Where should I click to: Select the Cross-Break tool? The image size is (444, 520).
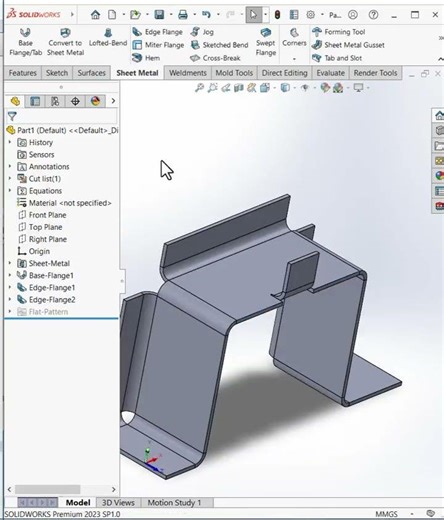coord(215,58)
